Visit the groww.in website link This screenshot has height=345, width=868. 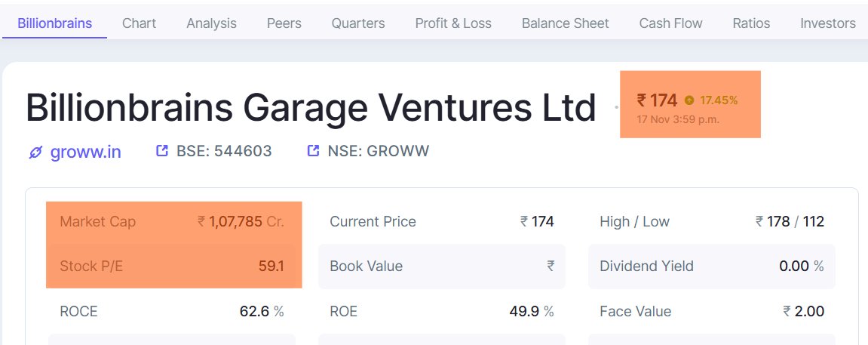click(x=85, y=152)
